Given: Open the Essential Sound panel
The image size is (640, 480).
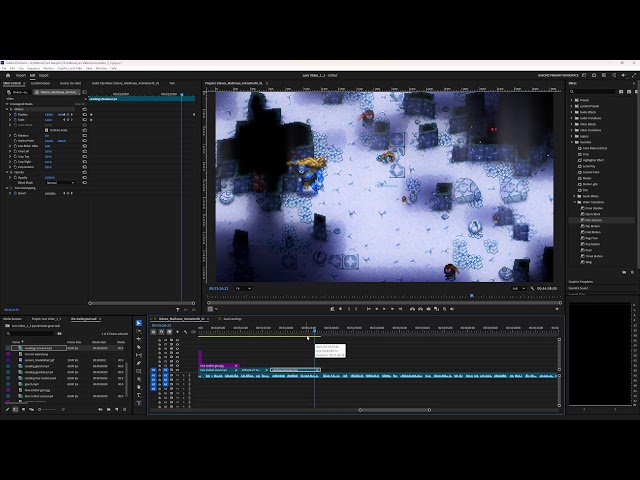Looking at the screenshot, I should 578,288.
